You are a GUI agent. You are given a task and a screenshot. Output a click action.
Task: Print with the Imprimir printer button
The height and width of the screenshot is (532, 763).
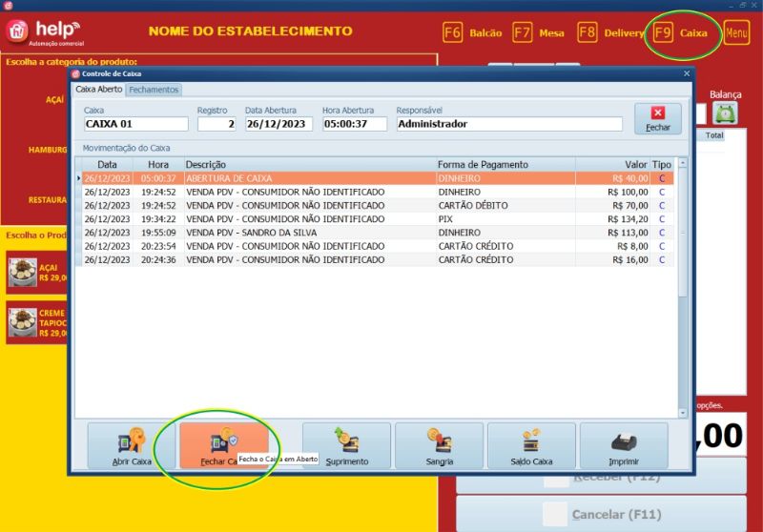(624, 446)
